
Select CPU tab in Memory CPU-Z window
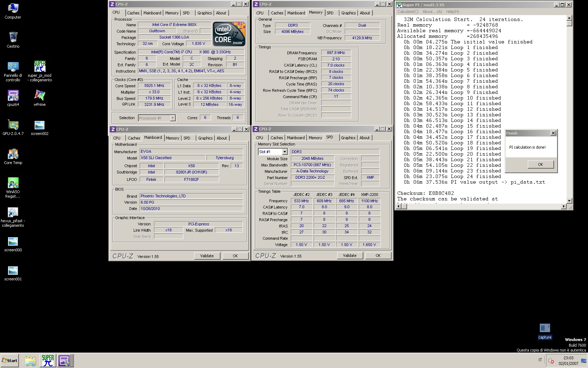[x=260, y=13]
